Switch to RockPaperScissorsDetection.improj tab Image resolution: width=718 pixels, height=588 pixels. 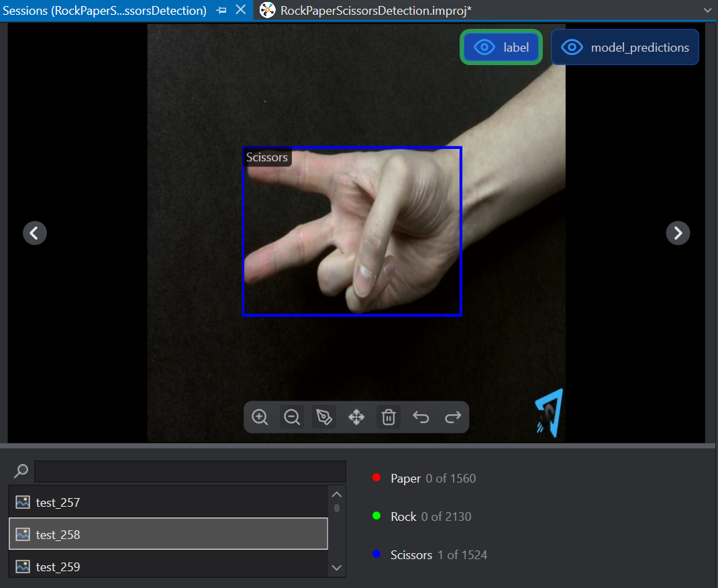pos(376,11)
